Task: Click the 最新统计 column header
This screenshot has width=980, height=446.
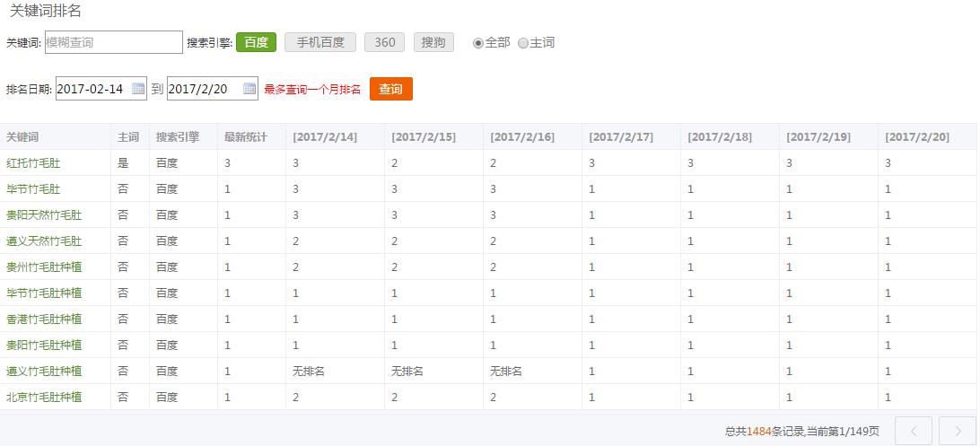Action: 245,137
